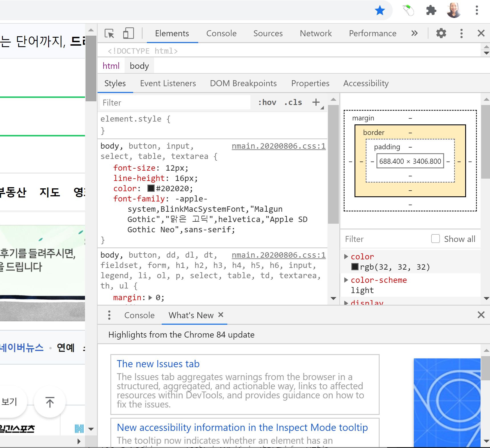
Task: Show more DevTools tabs with chevron
Action: click(414, 33)
